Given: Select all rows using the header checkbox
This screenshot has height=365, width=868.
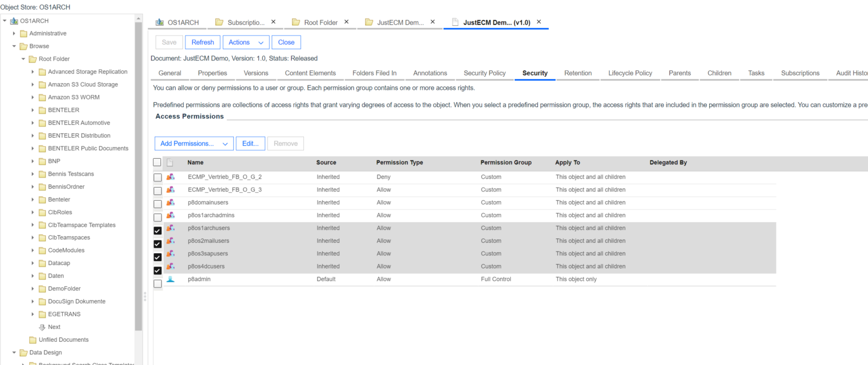Looking at the screenshot, I should pyautogui.click(x=157, y=162).
